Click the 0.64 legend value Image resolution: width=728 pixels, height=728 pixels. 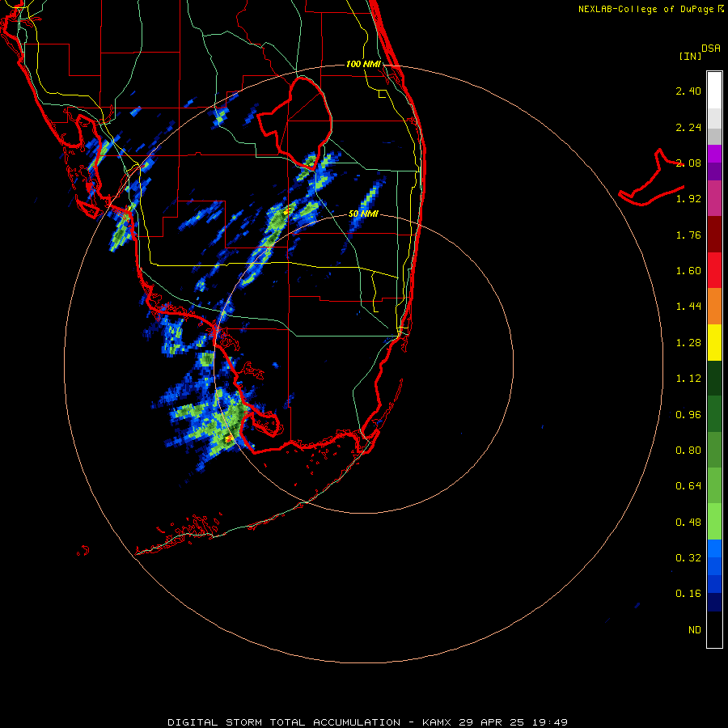pyautogui.click(x=688, y=486)
